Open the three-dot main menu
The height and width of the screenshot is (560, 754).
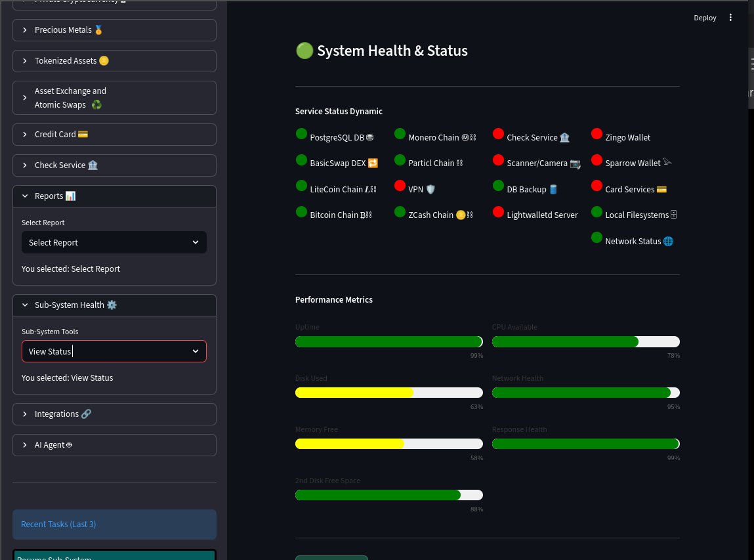click(x=730, y=18)
